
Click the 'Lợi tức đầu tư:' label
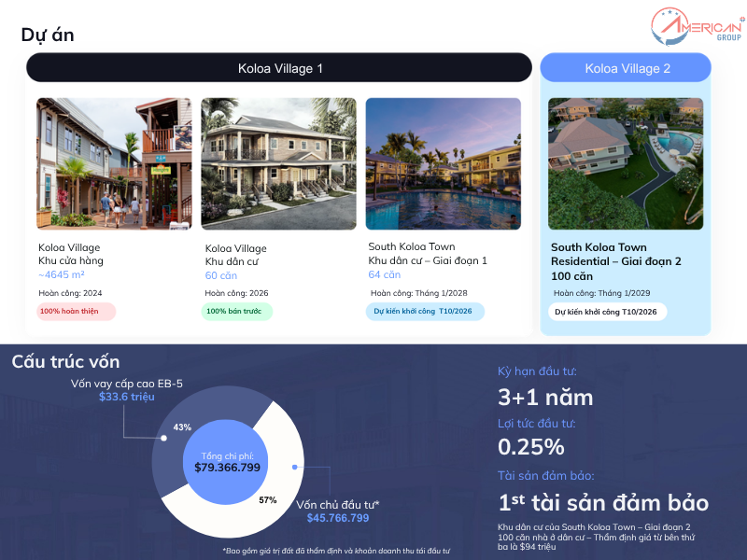[x=536, y=424]
